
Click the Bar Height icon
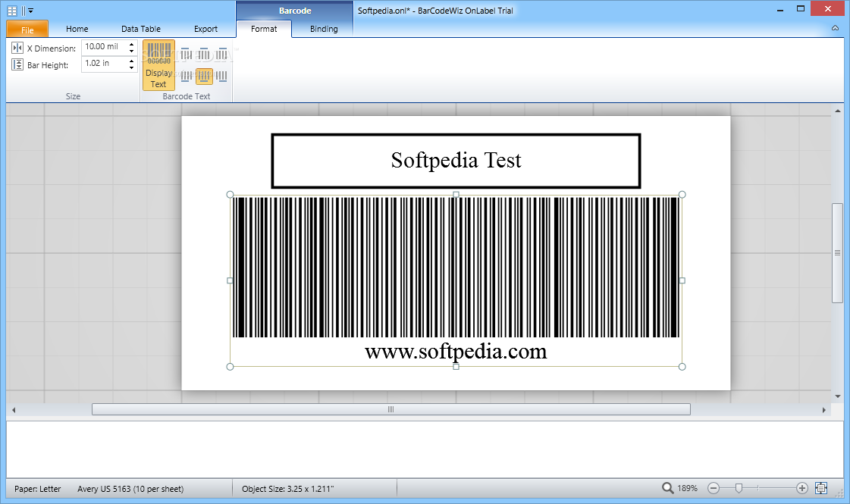(17, 64)
